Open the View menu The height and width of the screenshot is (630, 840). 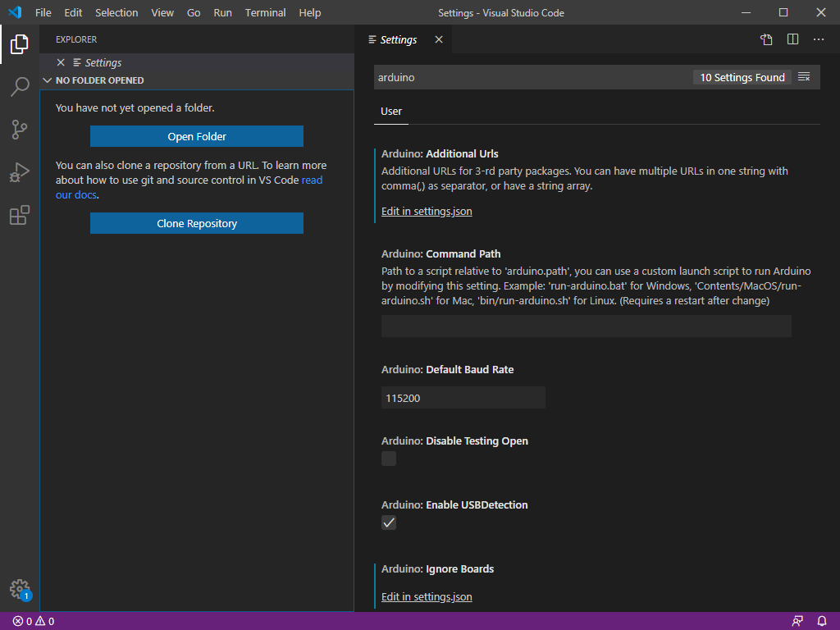click(x=162, y=12)
